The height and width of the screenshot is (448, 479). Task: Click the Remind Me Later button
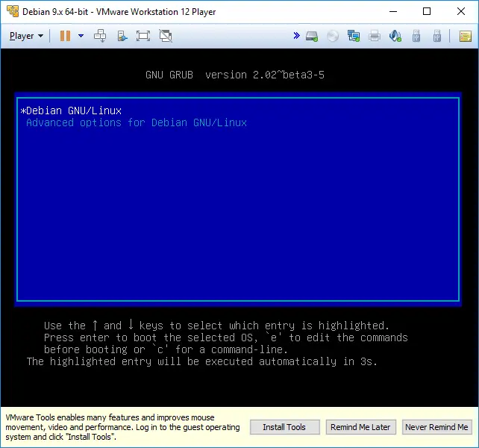point(361,427)
